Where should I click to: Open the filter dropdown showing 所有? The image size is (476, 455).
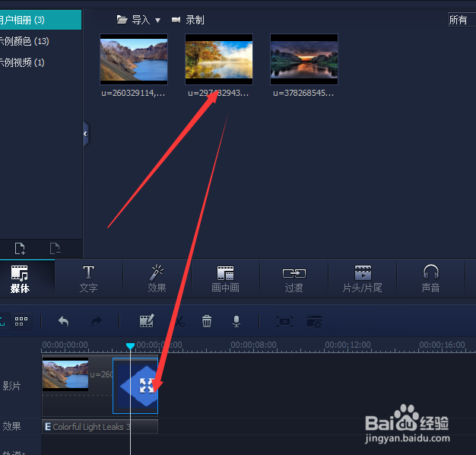click(x=462, y=20)
